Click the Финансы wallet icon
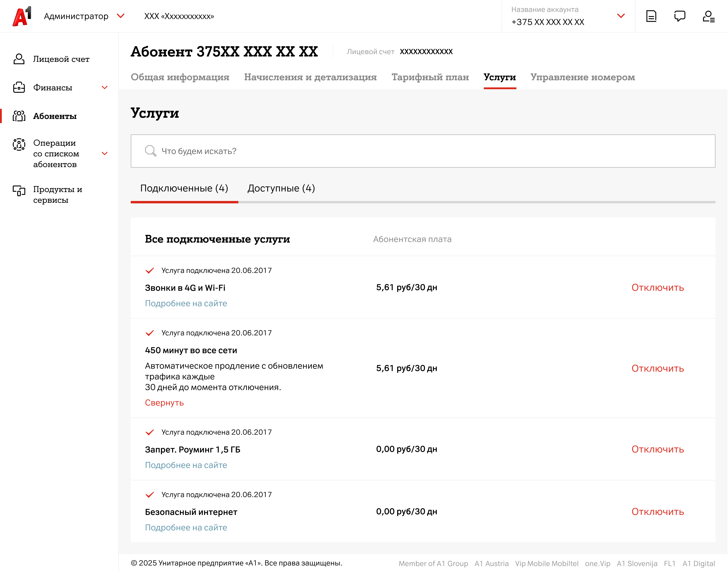 coord(19,87)
